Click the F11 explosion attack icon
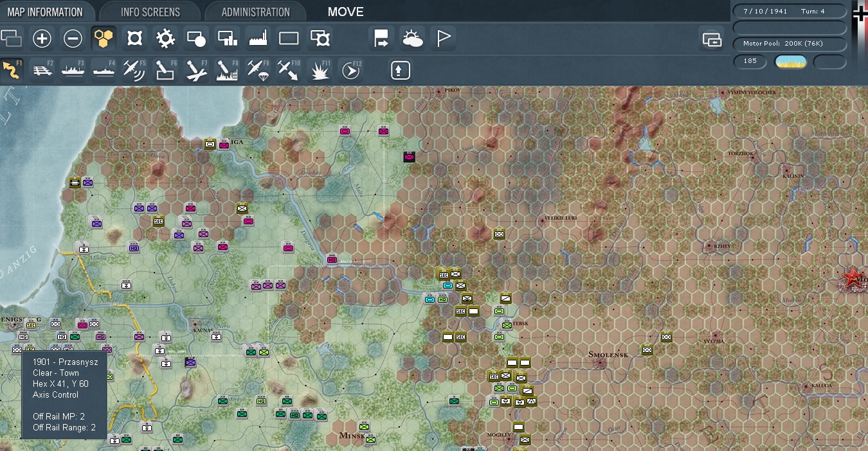 coord(320,70)
